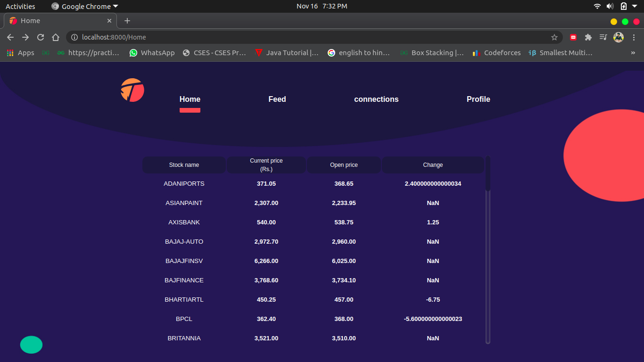Open the Java Tutorial bookmark
The width and height of the screenshot is (644, 362).
point(287,53)
